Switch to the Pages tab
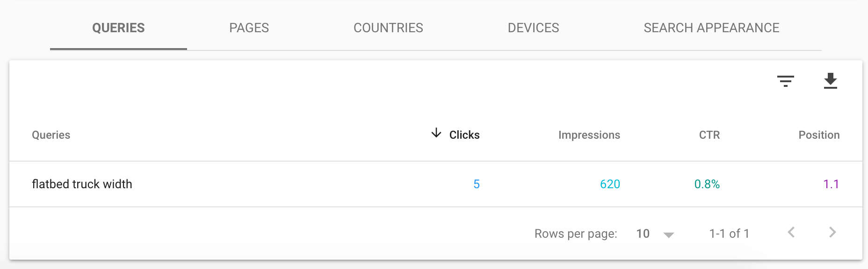868x269 pixels. click(x=249, y=28)
